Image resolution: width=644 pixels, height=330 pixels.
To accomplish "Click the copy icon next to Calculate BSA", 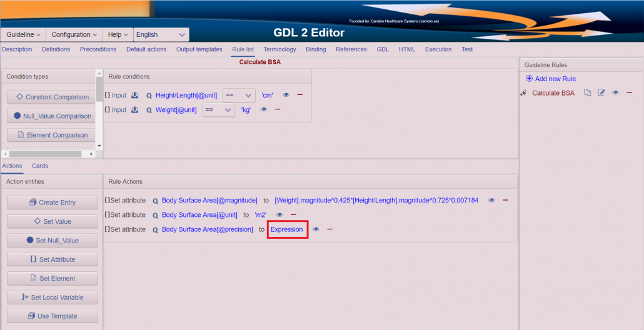I will click(587, 93).
